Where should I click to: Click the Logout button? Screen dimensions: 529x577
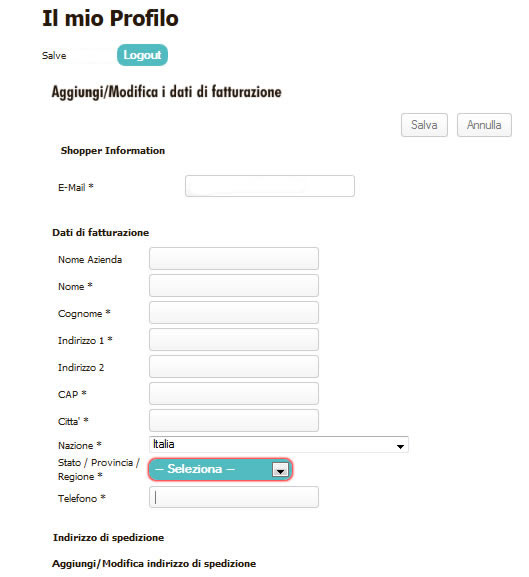(x=142, y=55)
